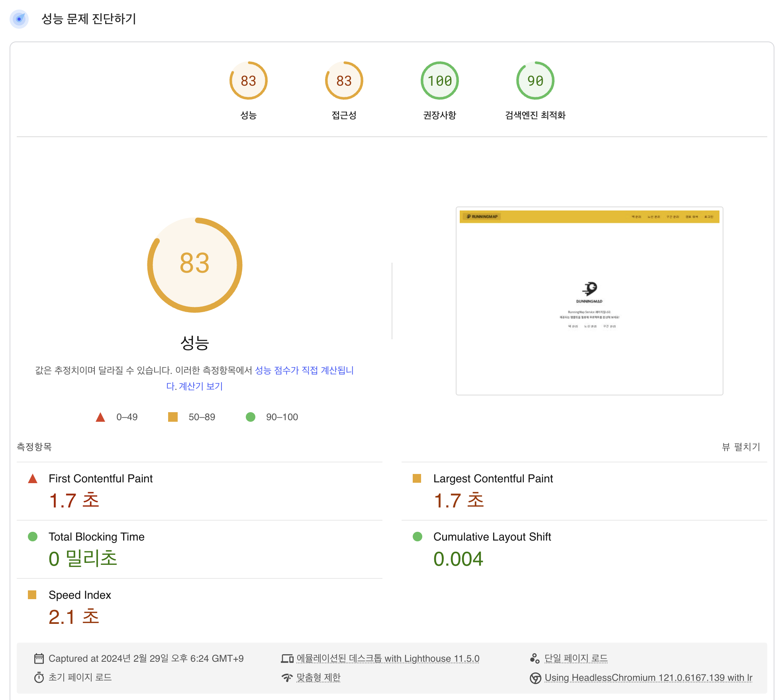Click the Captured at 2024년 2월 29일 timestamp
Viewport: 784px width, 700px height.
[146, 659]
